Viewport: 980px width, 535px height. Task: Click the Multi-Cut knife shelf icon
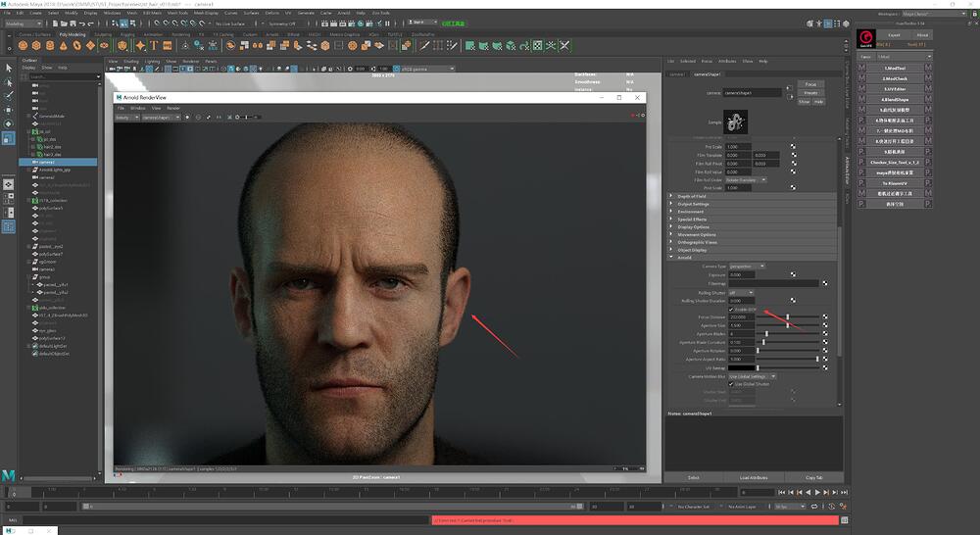coord(425,46)
